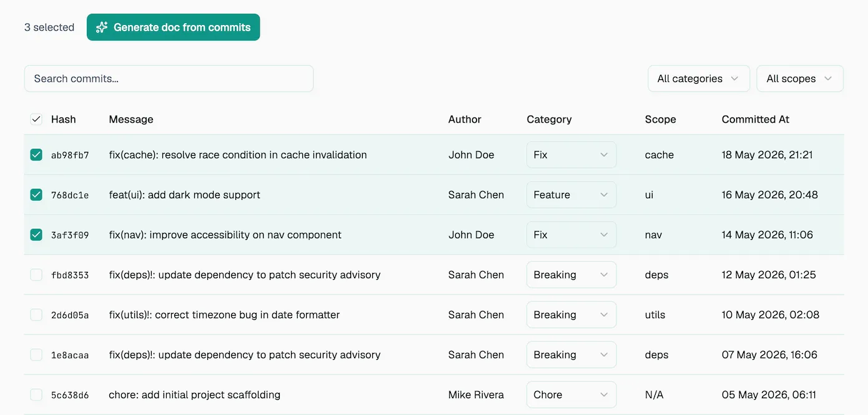Click hash 1e8acaa
This screenshot has height=415, width=868.
(70, 355)
